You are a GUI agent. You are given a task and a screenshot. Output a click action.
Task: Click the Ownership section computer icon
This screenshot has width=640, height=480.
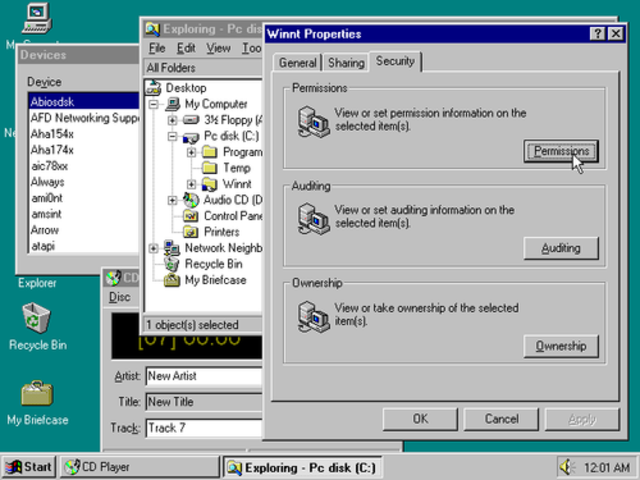click(313, 317)
